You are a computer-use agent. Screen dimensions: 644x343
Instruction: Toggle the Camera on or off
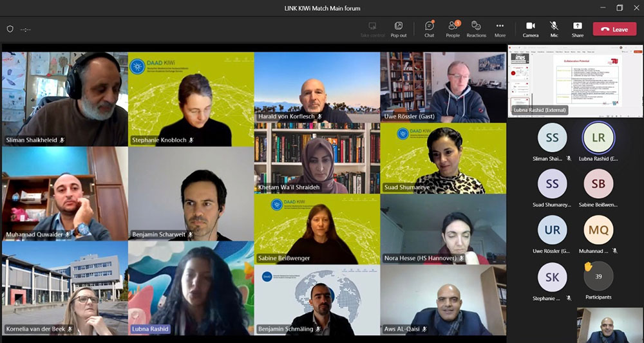tap(531, 28)
